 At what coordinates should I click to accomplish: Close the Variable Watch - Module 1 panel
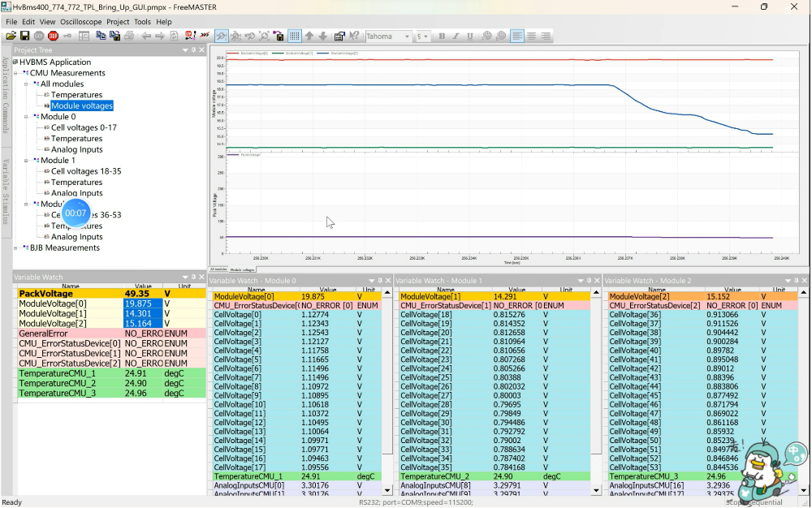click(x=597, y=280)
